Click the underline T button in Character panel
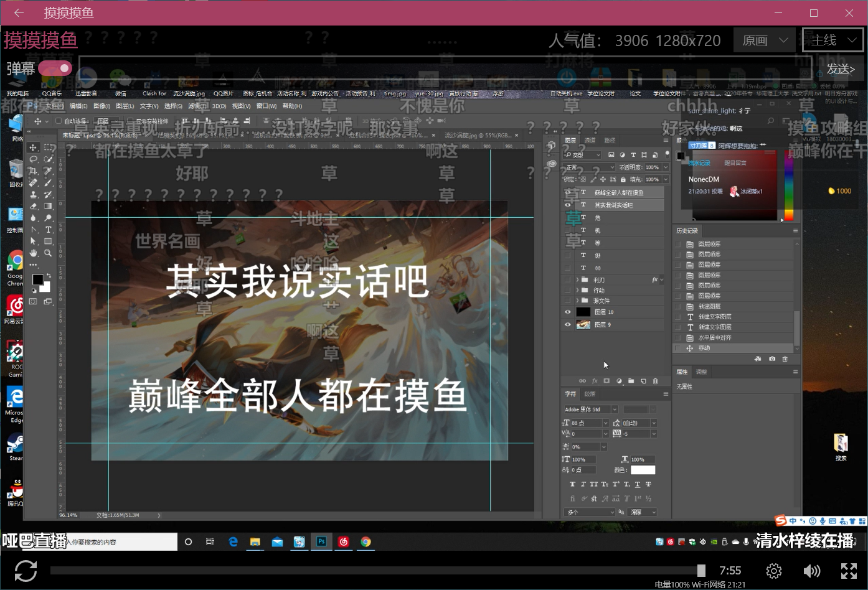Image resolution: width=868 pixels, height=590 pixels. tap(638, 484)
